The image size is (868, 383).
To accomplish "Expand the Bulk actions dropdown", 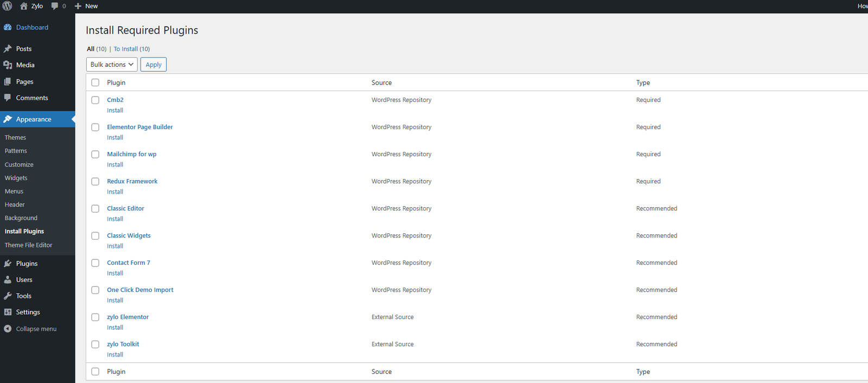I will point(111,65).
